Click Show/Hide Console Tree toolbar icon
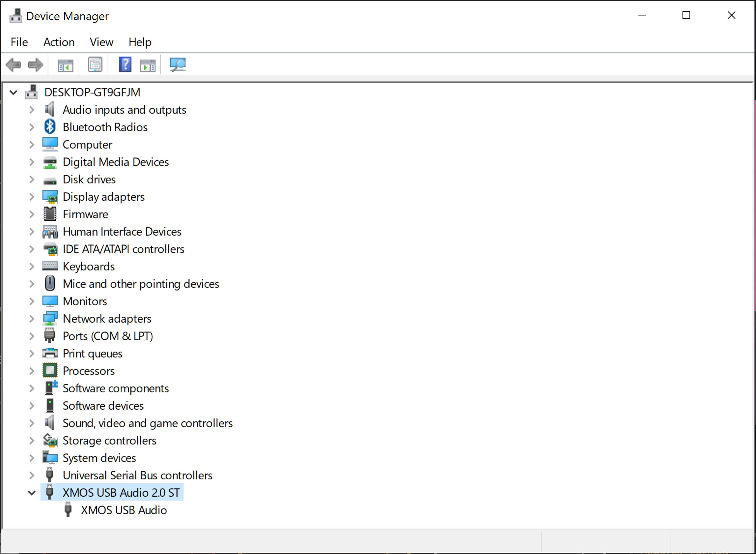Screen dimensions: 756x554 [x=65, y=65]
